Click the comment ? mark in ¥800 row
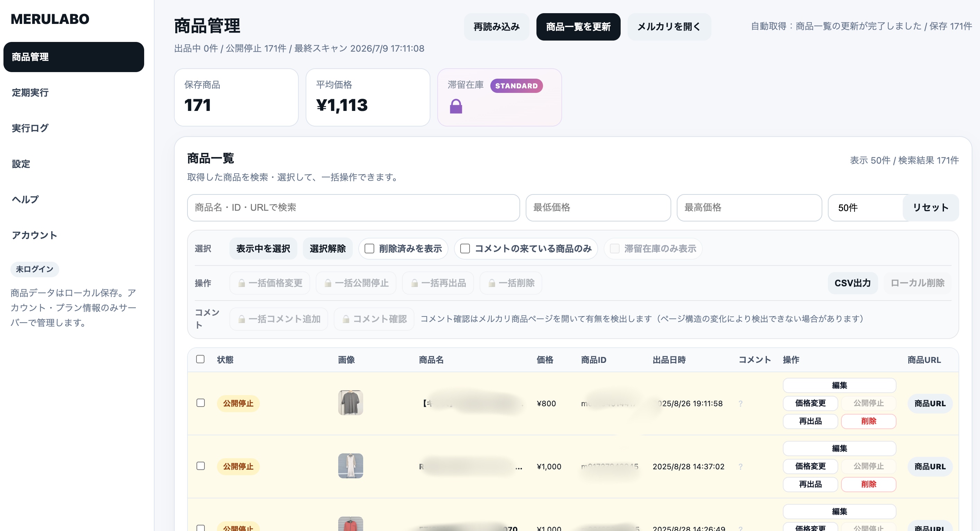 pyautogui.click(x=740, y=403)
